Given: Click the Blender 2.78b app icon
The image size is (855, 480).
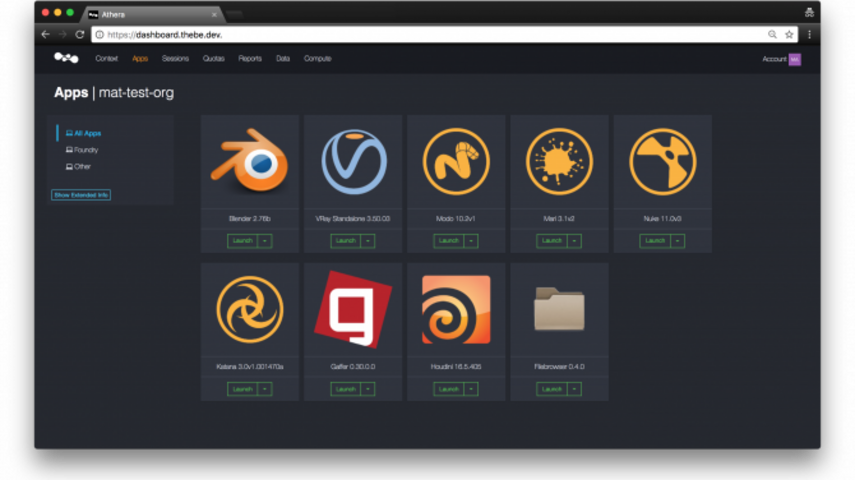Looking at the screenshot, I should click(250, 161).
